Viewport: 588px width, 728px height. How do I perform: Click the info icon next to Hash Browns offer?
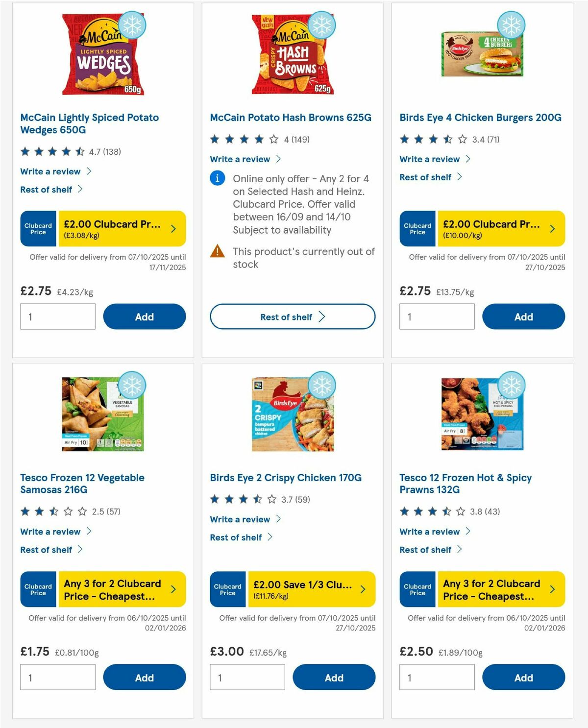pos(217,178)
